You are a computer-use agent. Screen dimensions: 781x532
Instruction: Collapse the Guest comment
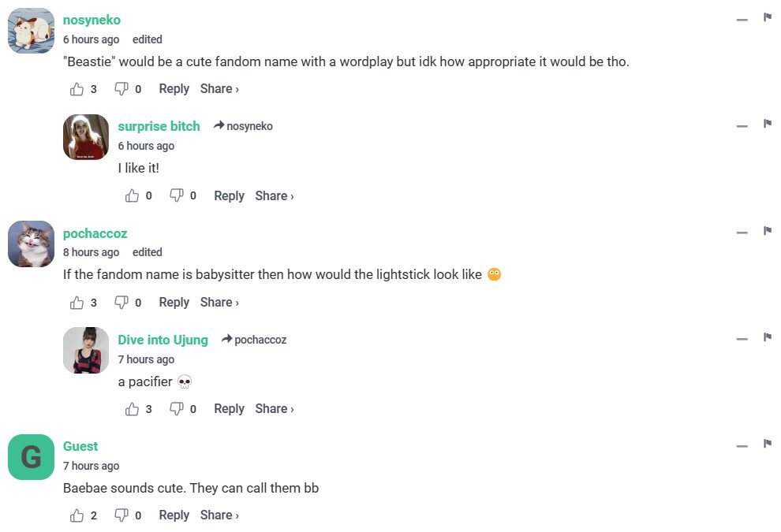coord(742,446)
